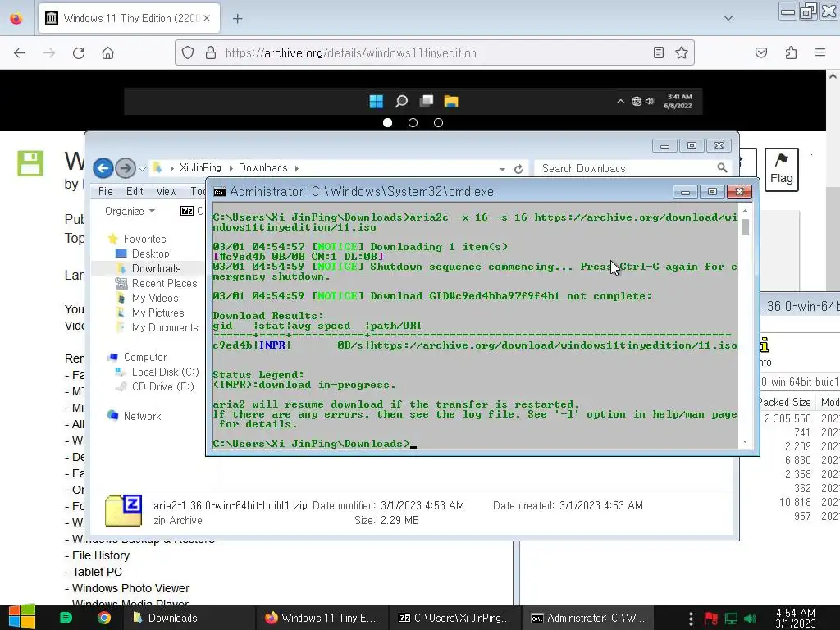Switch to 7-Zip taskbar button
Image resolution: width=840 pixels, height=630 pixels.
(x=455, y=618)
